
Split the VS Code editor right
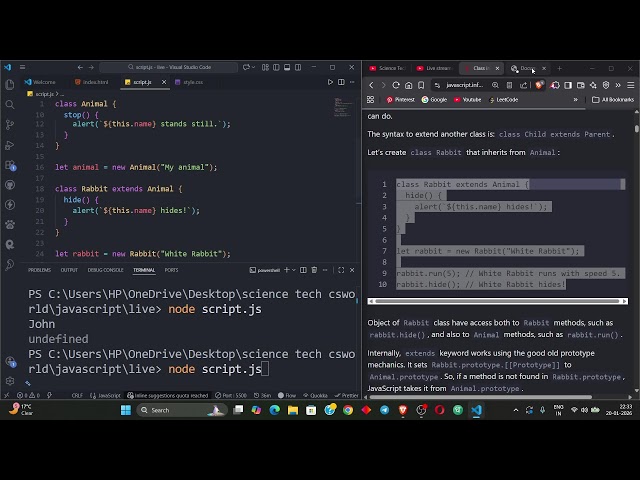coord(341,82)
